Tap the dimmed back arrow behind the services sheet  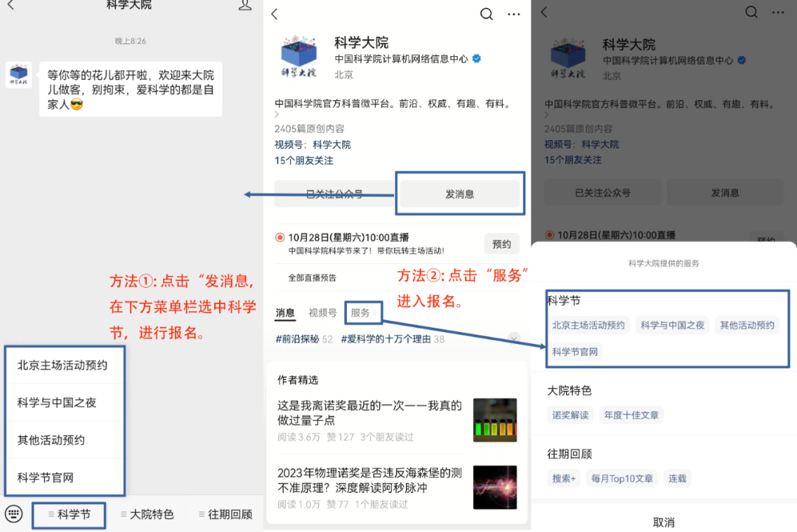tap(545, 13)
